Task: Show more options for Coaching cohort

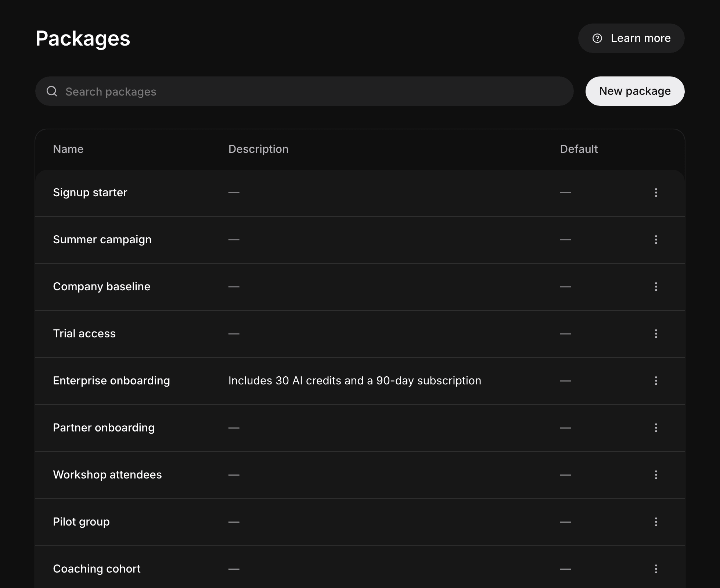Action: pos(656,569)
